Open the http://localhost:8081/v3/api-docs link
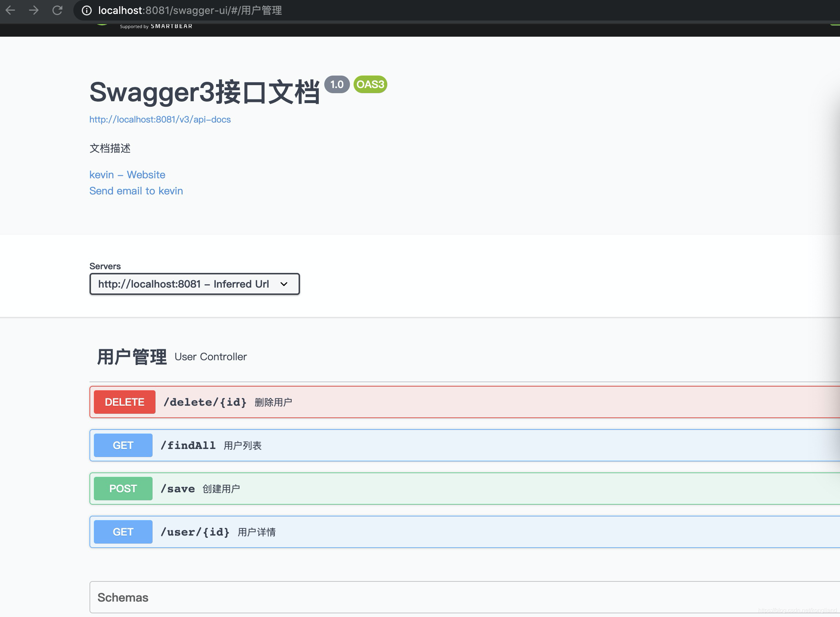This screenshot has width=840, height=617. coord(160,119)
